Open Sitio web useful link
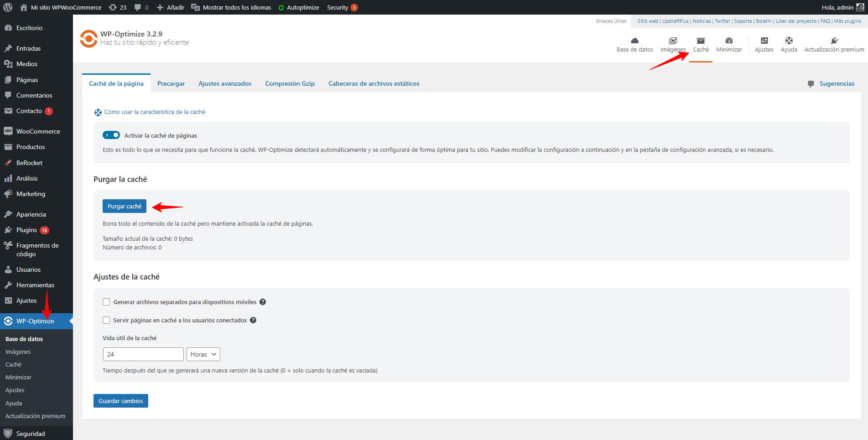 pos(648,21)
